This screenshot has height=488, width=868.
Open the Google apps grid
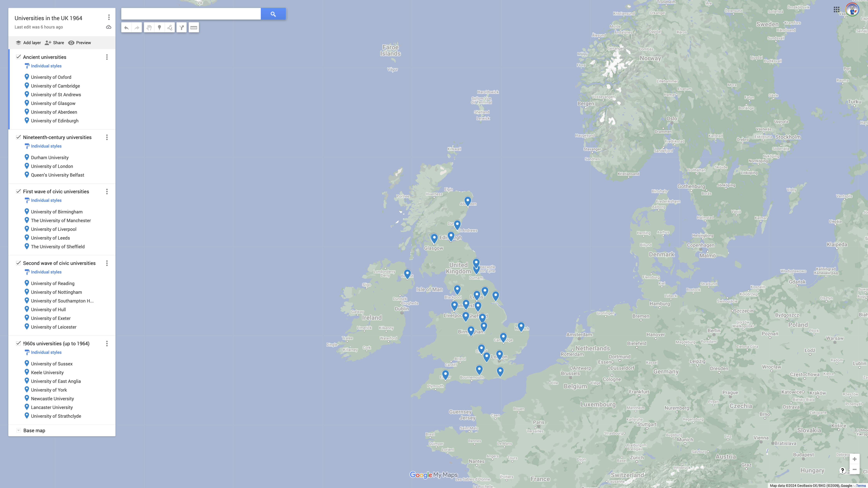836,10
